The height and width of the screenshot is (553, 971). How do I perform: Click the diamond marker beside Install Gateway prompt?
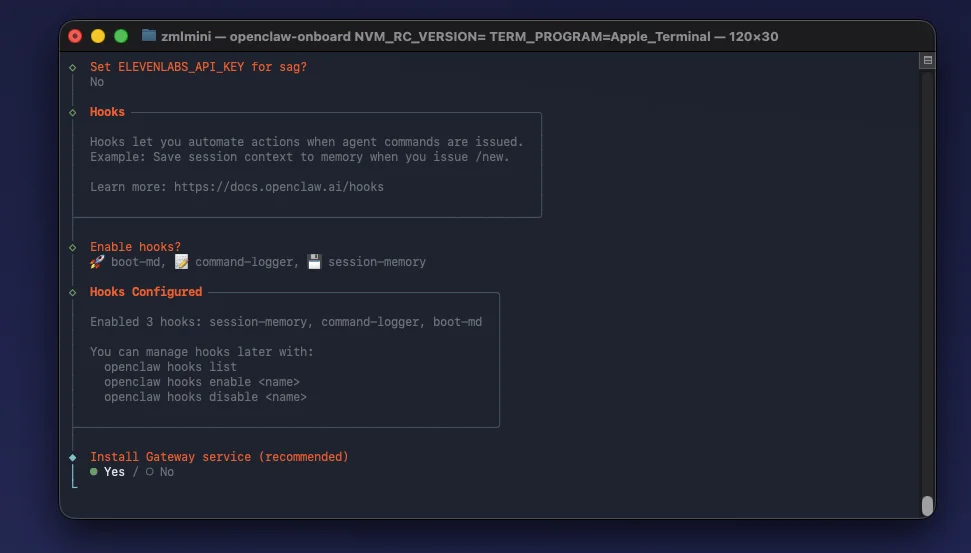pos(72,458)
